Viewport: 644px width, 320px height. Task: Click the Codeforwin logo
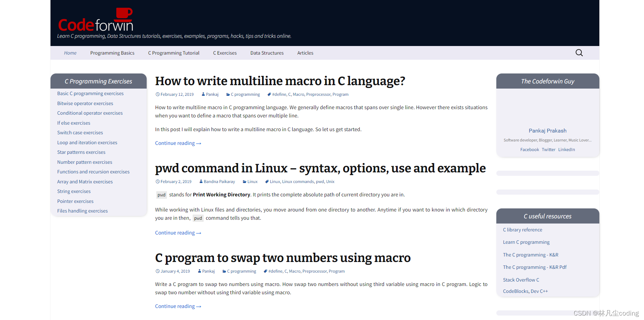pos(95,20)
